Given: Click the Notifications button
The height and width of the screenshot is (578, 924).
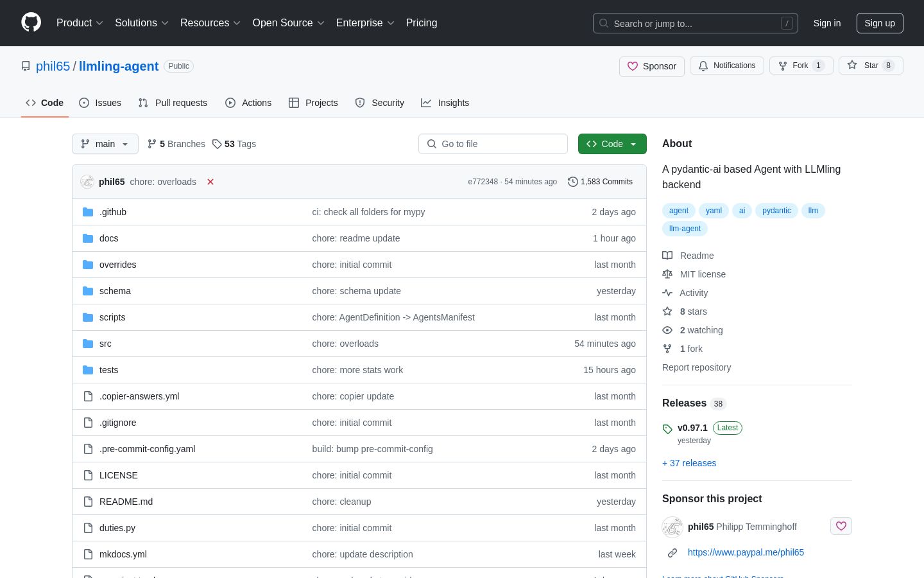Looking at the screenshot, I should click(727, 66).
